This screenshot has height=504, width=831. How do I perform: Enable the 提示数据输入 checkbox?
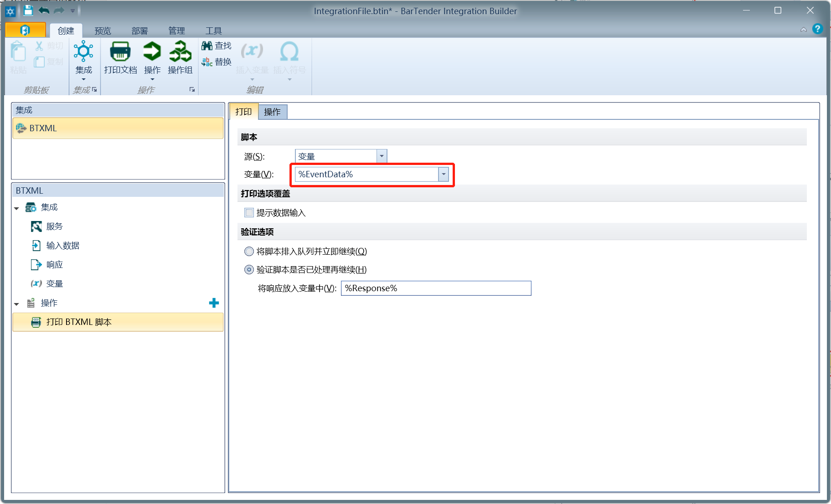[x=249, y=213]
